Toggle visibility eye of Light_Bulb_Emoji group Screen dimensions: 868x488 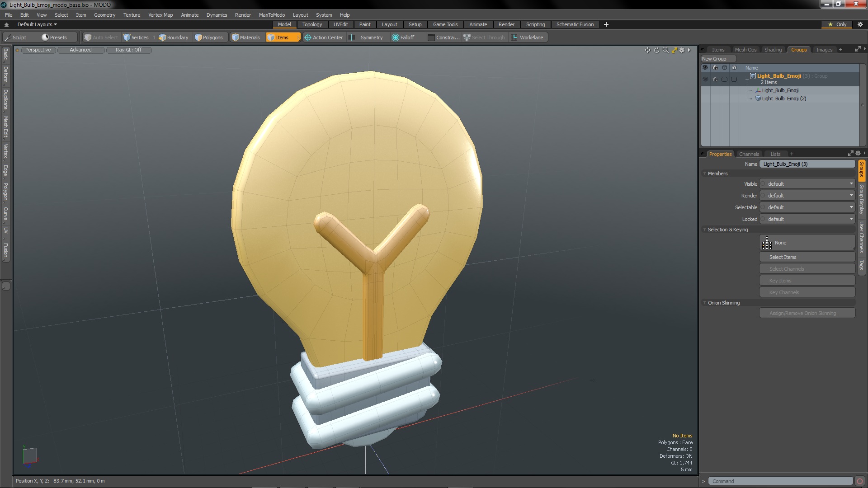(x=705, y=79)
